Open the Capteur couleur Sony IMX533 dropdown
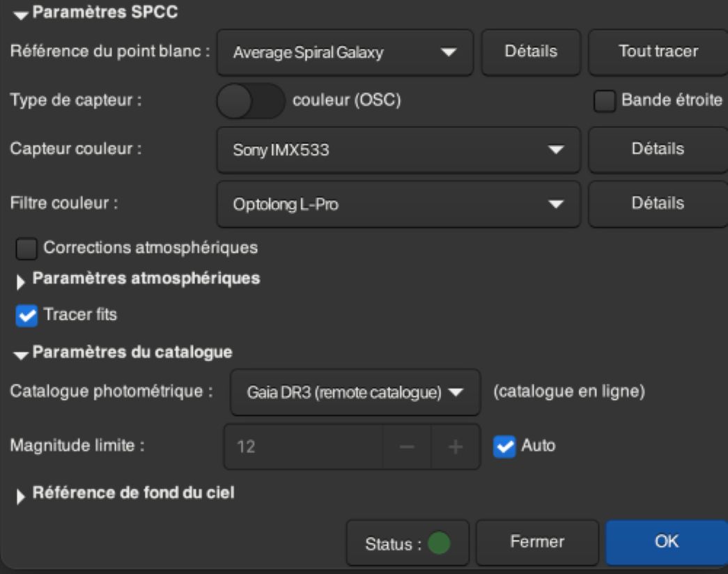The height and width of the screenshot is (574, 728). (398, 149)
